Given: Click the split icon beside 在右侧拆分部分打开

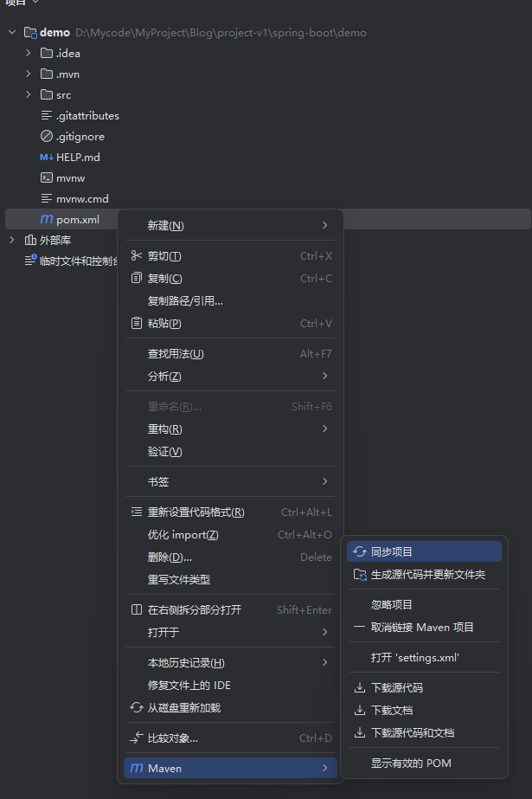Looking at the screenshot, I should (x=136, y=610).
